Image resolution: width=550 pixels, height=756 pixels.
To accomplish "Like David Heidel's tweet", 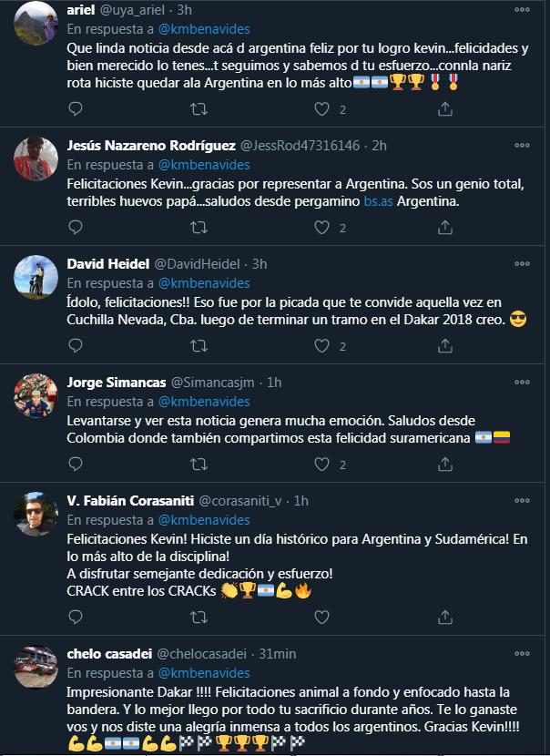I will [321, 346].
